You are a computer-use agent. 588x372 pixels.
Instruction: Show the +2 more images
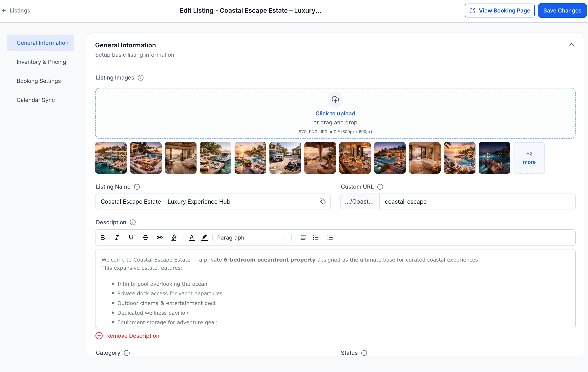tap(529, 158)
